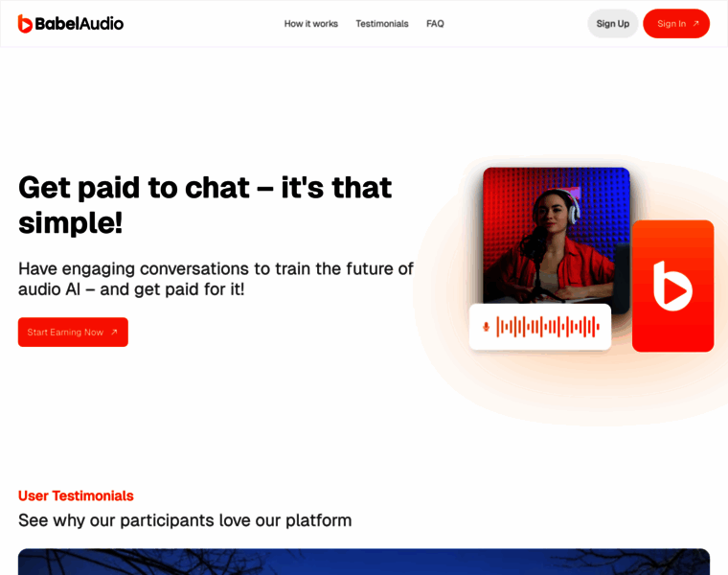The image size is (728, 575).
Task: Click the BabelAudio logo in header
Action: click(x=71, y=24)
